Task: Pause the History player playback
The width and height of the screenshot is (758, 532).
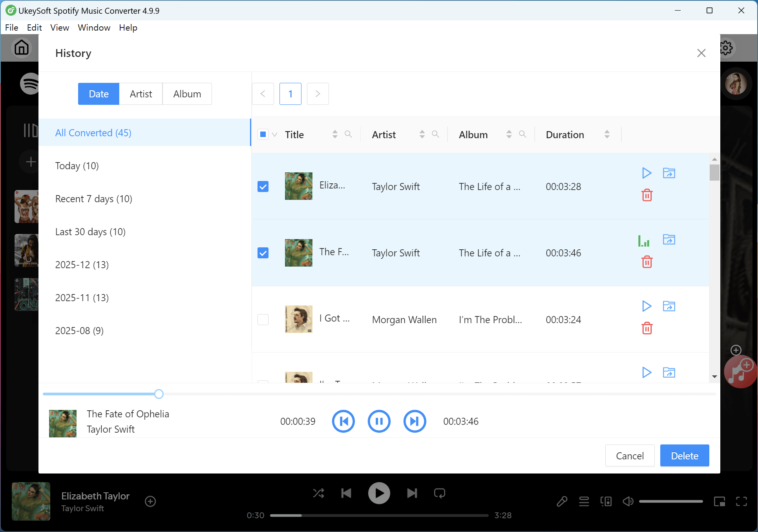Action: [x=379, y=421]
